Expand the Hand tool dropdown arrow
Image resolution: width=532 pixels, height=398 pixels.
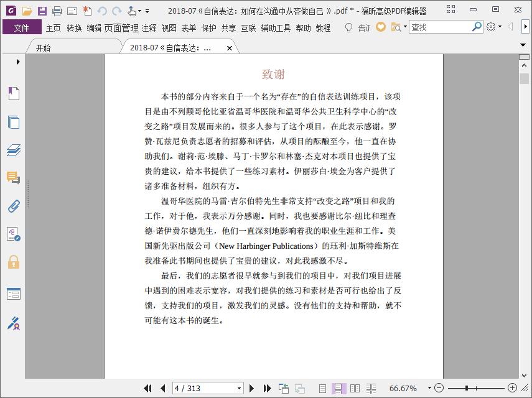(x=139, y=11)
